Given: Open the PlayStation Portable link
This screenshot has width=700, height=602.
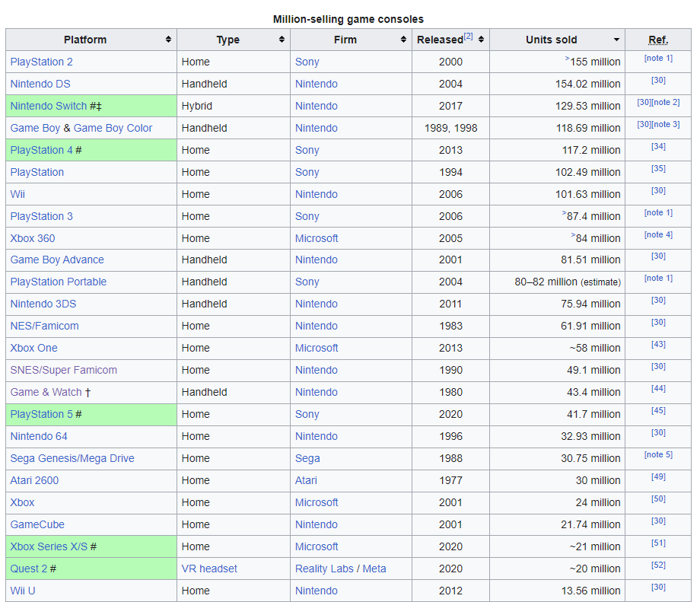Looking at the screenshot, I should pyautogui.click(x=59, y=282).
